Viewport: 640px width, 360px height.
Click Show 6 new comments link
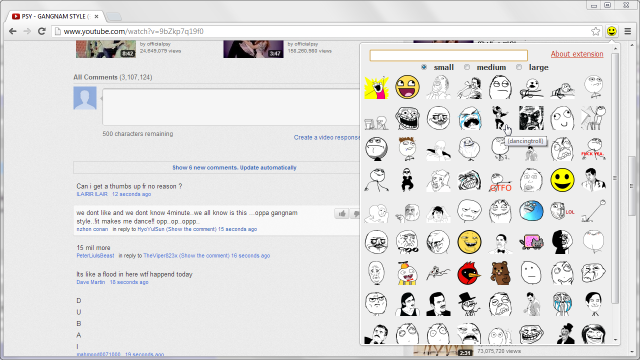(x=234, y=167)
